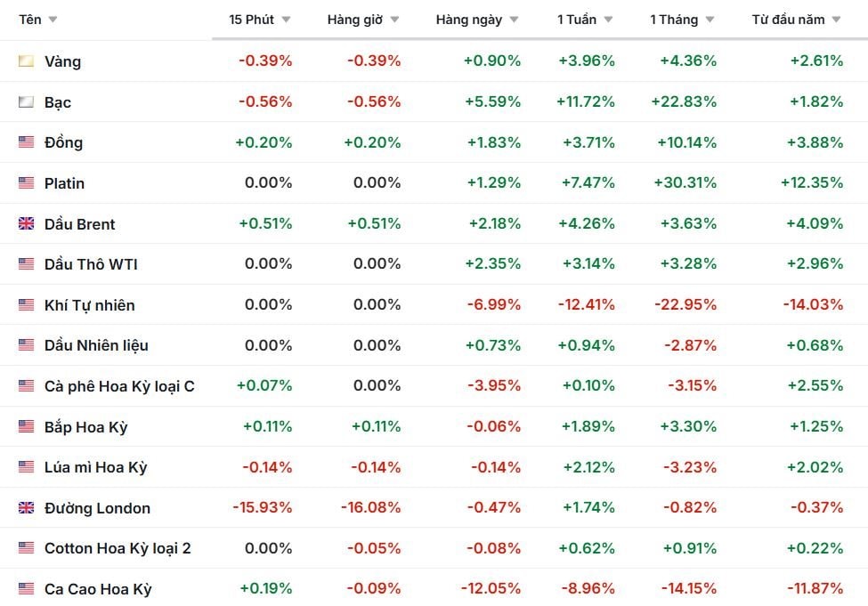
Task: Open the Cà phê Hoa Kỳ loại C link
Action: [119, 386]
